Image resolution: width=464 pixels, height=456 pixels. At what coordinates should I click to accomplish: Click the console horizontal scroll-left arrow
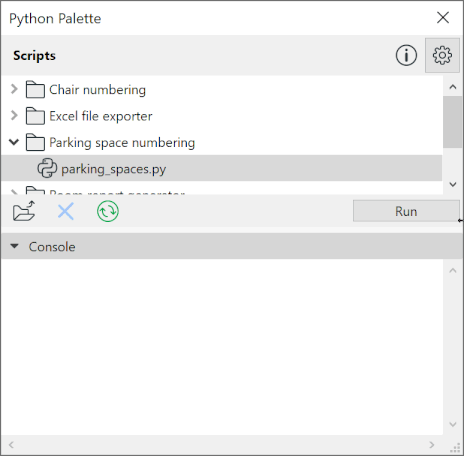coord(11,445)
